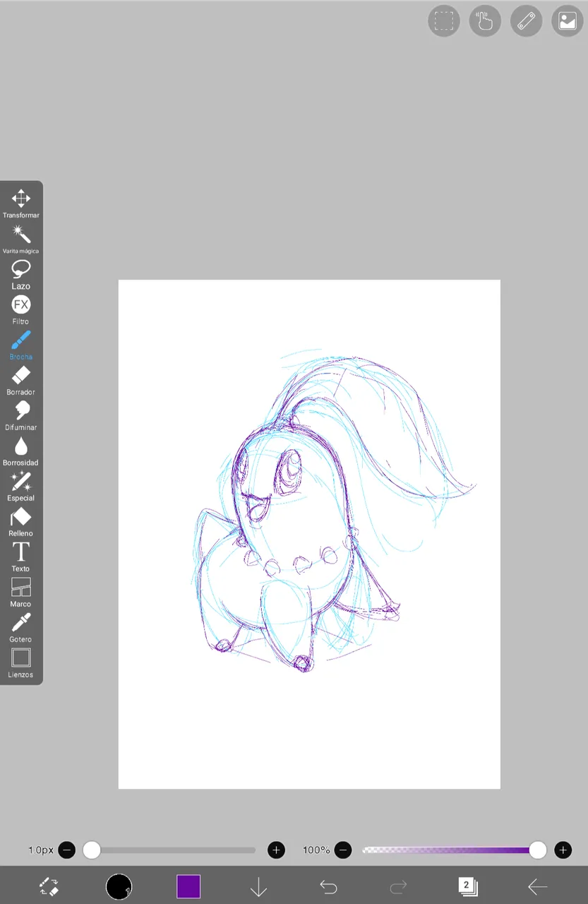Select the Gotero eyedropper tool
Screen dimensions: 588x904
[20, 627]
